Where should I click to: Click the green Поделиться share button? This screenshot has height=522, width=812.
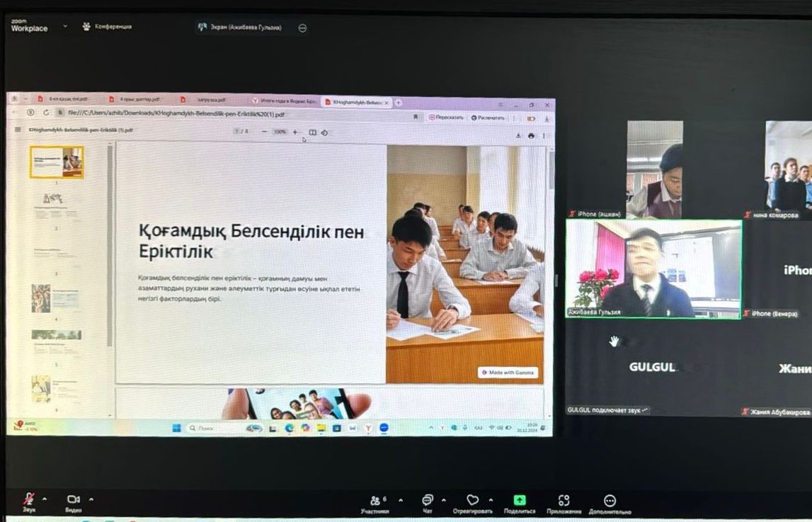click(x=520, y=504)
